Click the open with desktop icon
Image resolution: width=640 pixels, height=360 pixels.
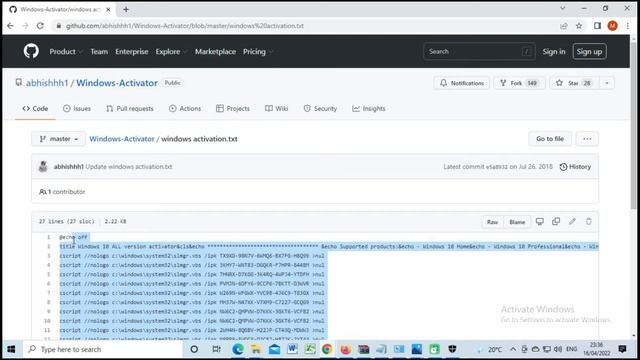pos(540,222)
